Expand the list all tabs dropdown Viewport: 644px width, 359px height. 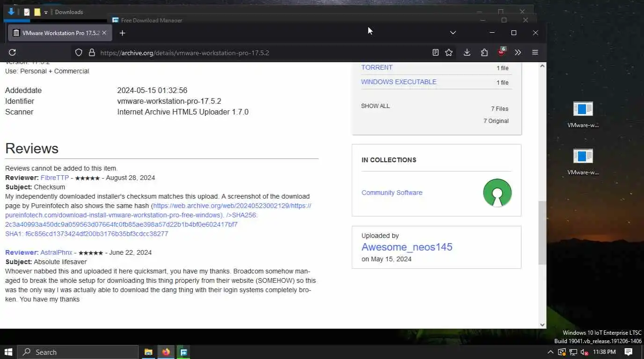click(x=453, y=33)
